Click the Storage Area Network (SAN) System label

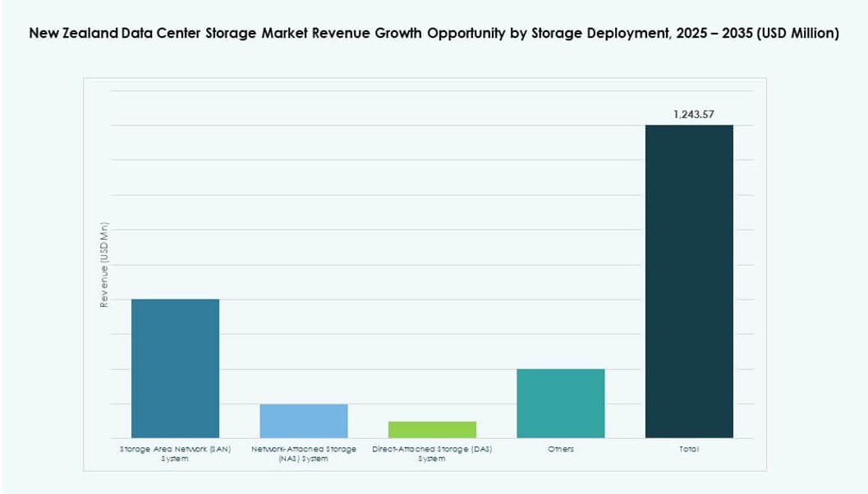[173, 454]
